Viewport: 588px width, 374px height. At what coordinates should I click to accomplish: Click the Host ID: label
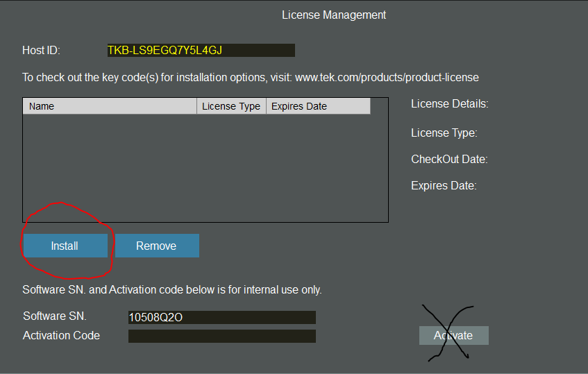[x=41, y=50]
